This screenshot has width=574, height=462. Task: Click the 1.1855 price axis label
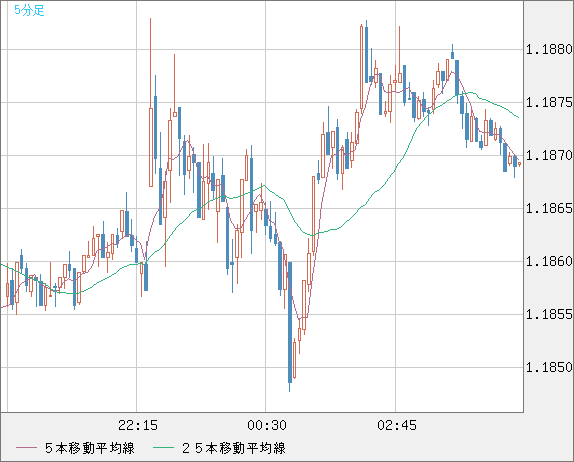click(549, 314)
